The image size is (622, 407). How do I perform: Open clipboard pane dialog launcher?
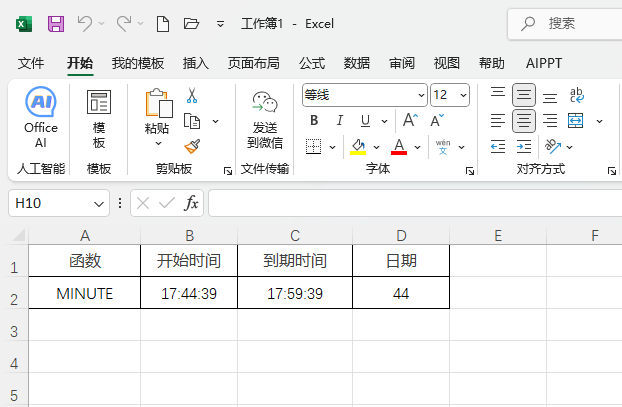228,171
